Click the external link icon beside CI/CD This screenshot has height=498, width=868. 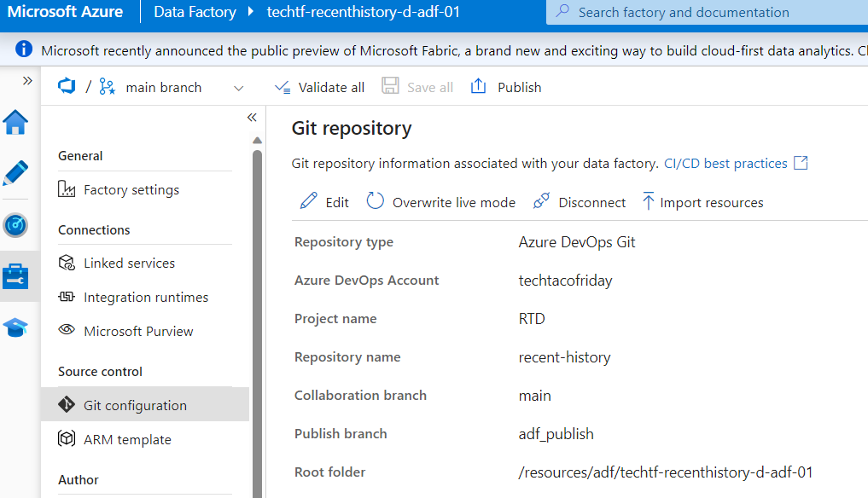pos(801,163)
